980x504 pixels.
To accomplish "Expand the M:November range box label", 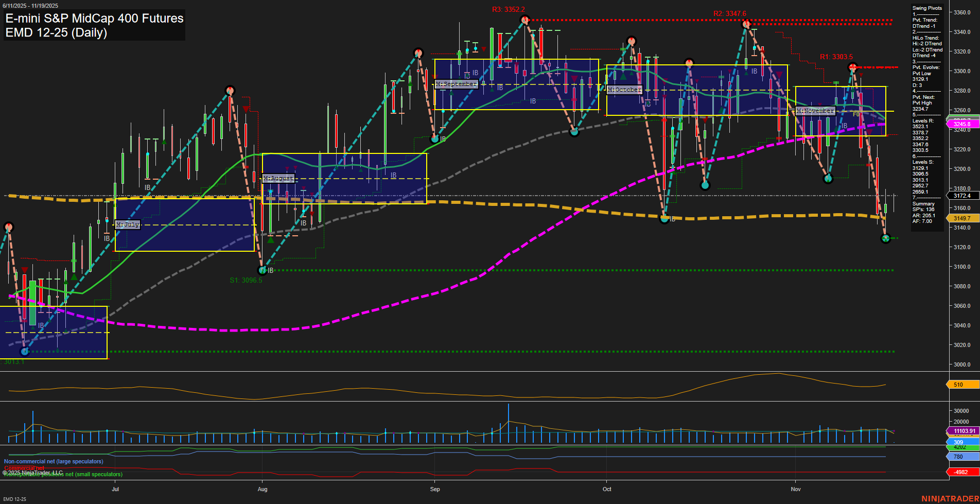I will (816, 110).
